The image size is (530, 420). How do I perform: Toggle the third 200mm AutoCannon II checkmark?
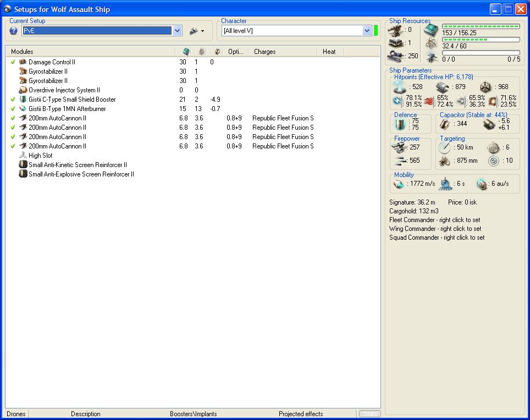pos(13,137)
